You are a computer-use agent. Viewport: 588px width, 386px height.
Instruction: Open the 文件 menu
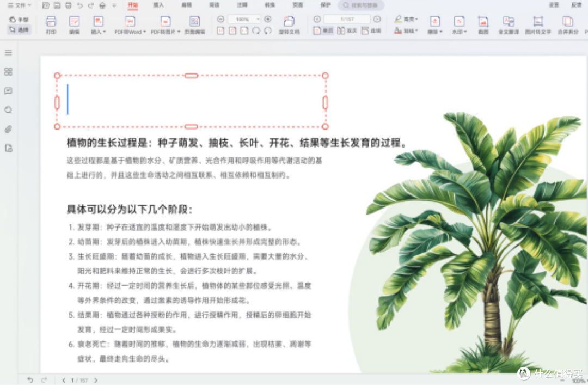(x=20, y=5)
